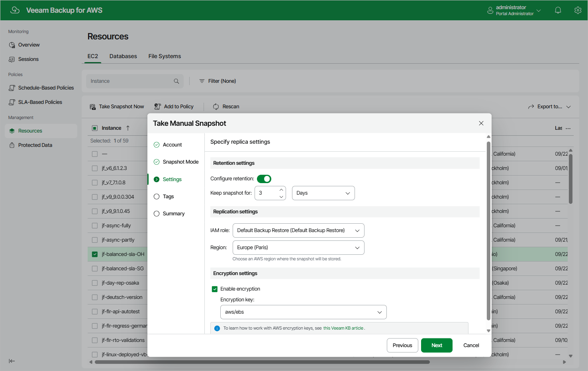The image size is (588, 371).
Task: Click jf-async-partly instance name
Action: click(118, 240)
